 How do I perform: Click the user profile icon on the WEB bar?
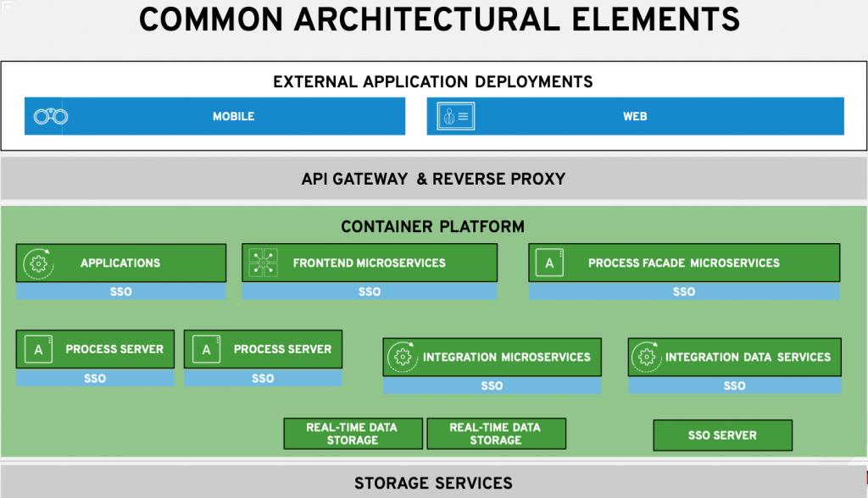pyautogui.click(x=455, y=116)
